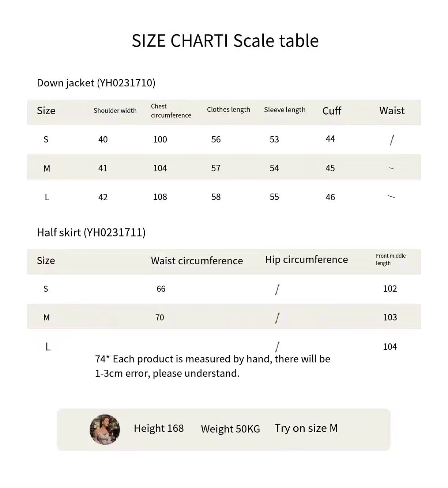The width and height of the screenshot is (448, 488).
Task: Click the Shoulder width column header
Action: pyautogui.click(x=115, y=111)
